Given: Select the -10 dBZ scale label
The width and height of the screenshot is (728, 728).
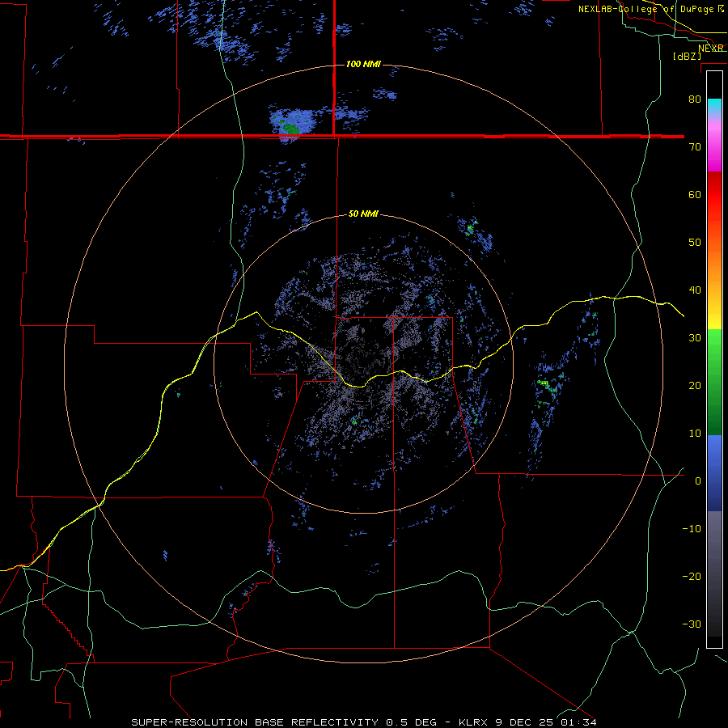Looking at the screenshot, I should 692,529.
